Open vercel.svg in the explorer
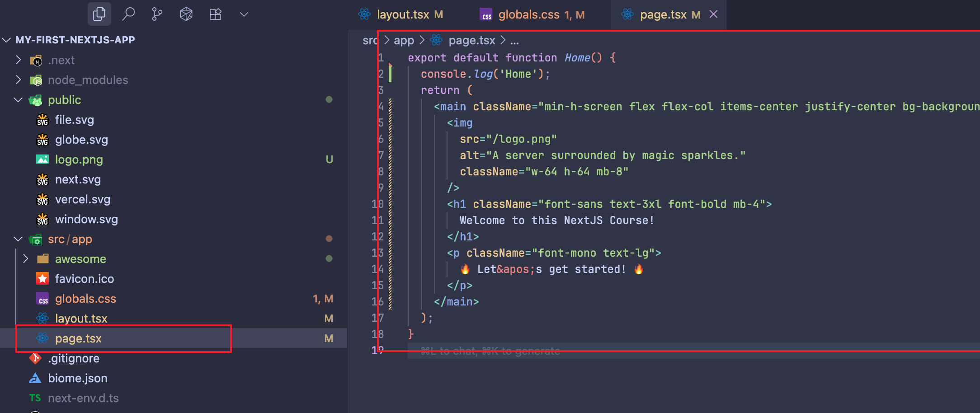Viewport: 980px width, 413px height. click(83, 199)
